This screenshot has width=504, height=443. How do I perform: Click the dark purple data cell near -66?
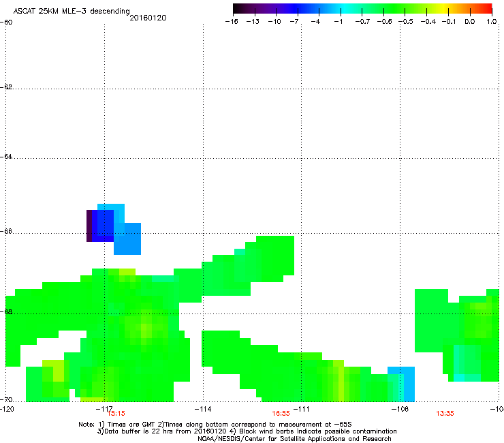(89, 226)
